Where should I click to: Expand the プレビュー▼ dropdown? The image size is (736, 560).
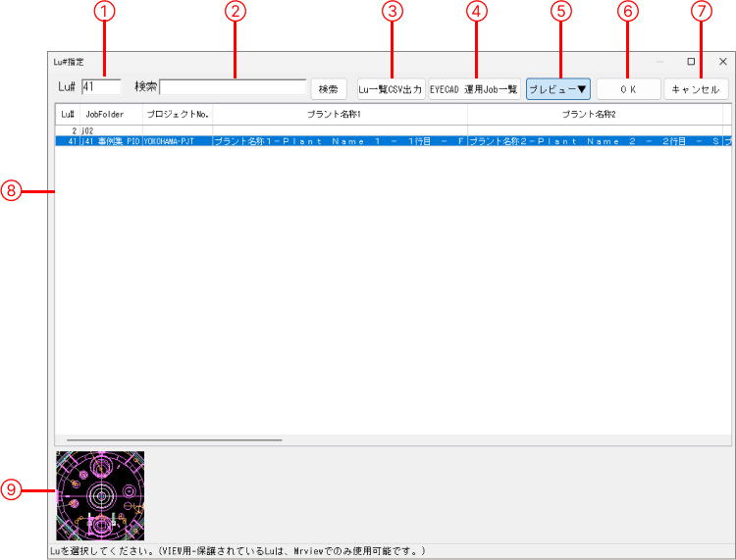click(557, 89)
